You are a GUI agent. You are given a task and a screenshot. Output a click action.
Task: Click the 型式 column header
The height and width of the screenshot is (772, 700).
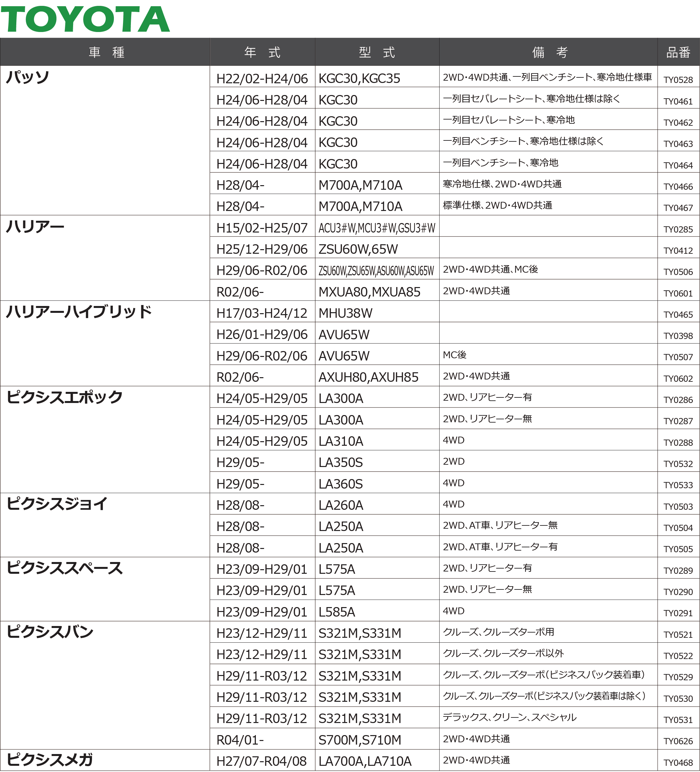[377, 52]
